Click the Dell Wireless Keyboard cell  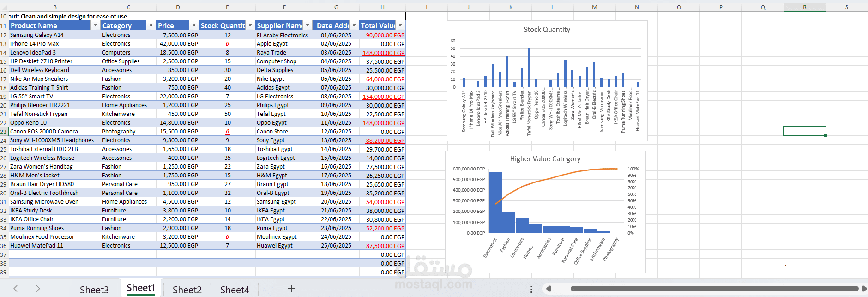pyautogui.click(x=55, y=70)
